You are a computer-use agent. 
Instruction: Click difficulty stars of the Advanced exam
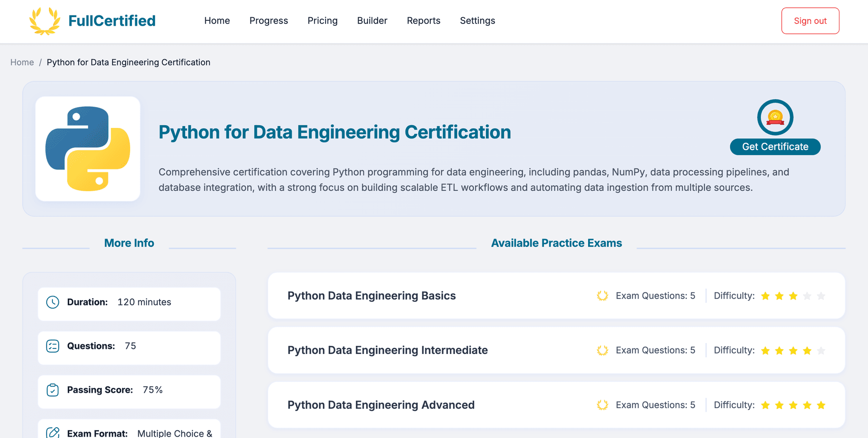click(x=793, y=405)
